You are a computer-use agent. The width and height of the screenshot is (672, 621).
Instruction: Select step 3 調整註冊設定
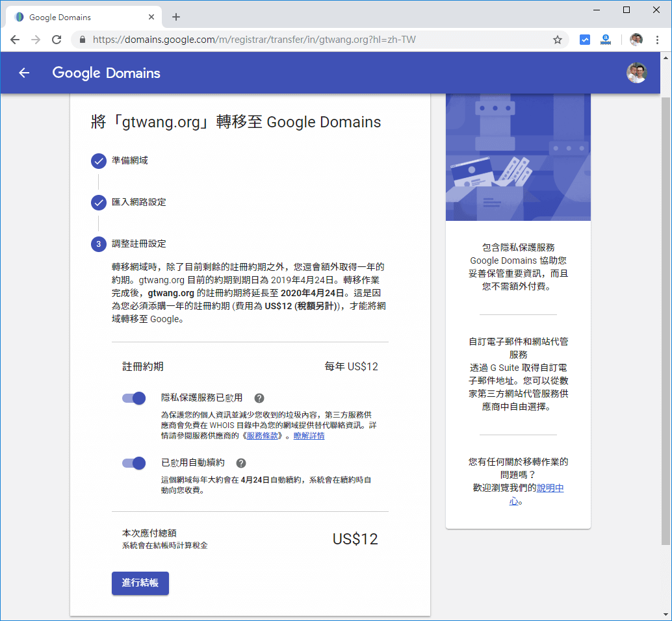pyautogui.click(x=138, y=244)
